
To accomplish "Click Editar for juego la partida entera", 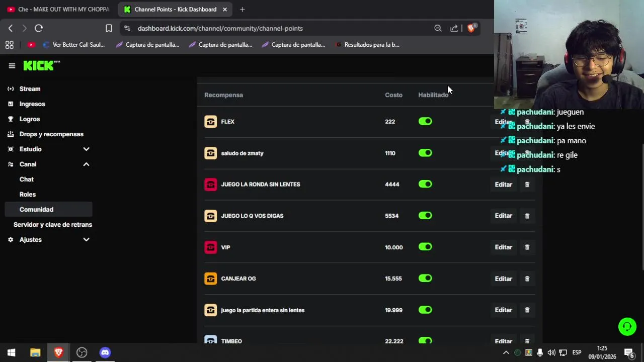I will [x=503, y=310].
